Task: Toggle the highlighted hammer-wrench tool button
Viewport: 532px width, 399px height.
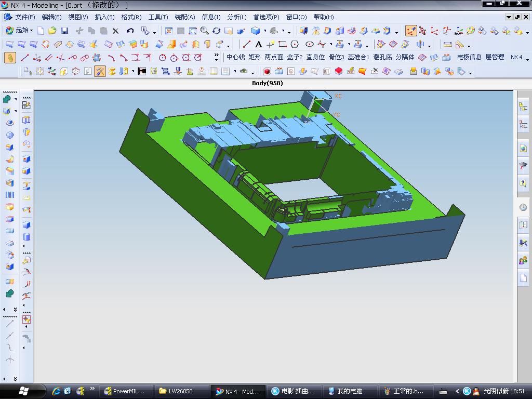Action: click(100, 71)
